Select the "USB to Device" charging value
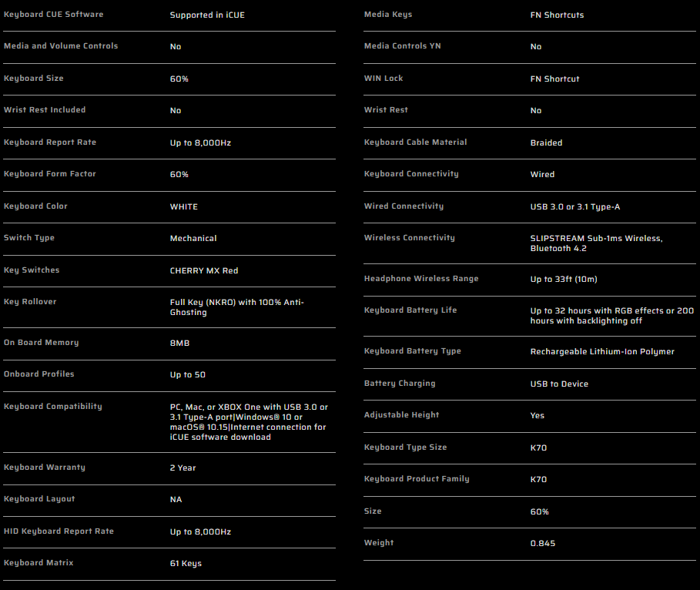 [x=559, y=384]
